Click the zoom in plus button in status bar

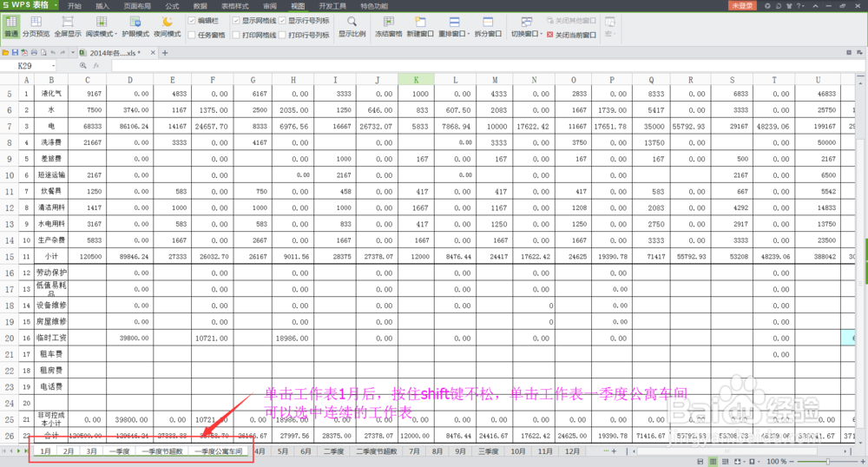(x=863, y=461)
